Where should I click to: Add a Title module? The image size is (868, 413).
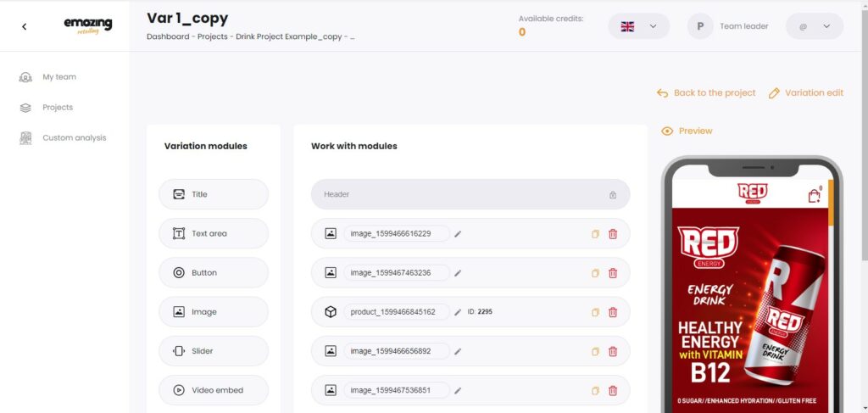214,194
